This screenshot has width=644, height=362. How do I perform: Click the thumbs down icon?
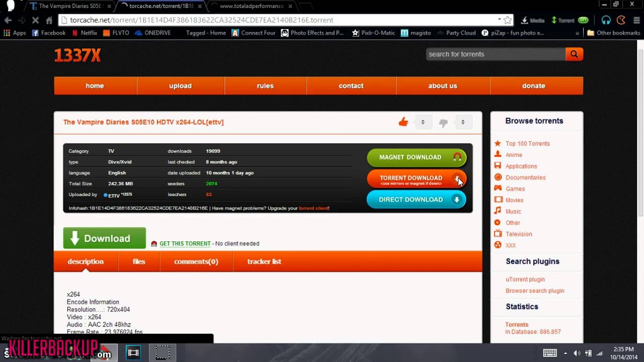pos(443,123)
